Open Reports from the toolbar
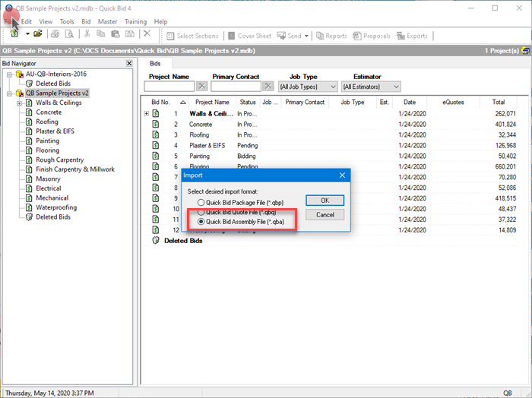 (x=331, y=36)
